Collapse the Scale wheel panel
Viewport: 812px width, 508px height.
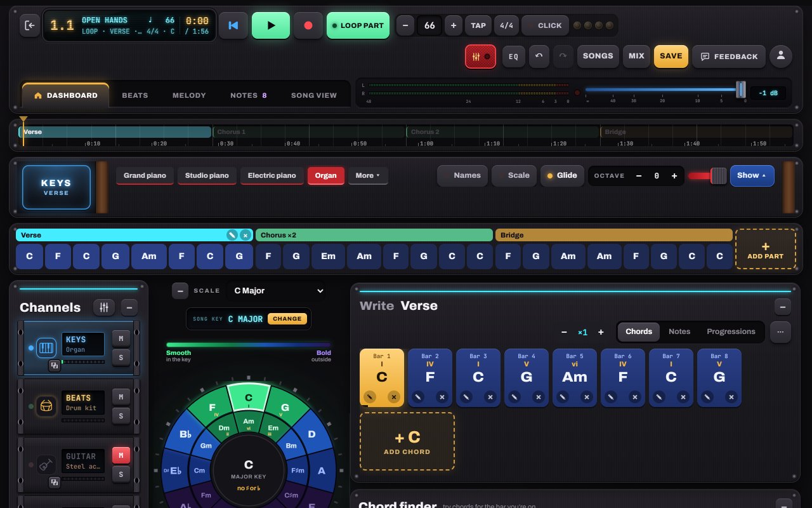point(180,291)
